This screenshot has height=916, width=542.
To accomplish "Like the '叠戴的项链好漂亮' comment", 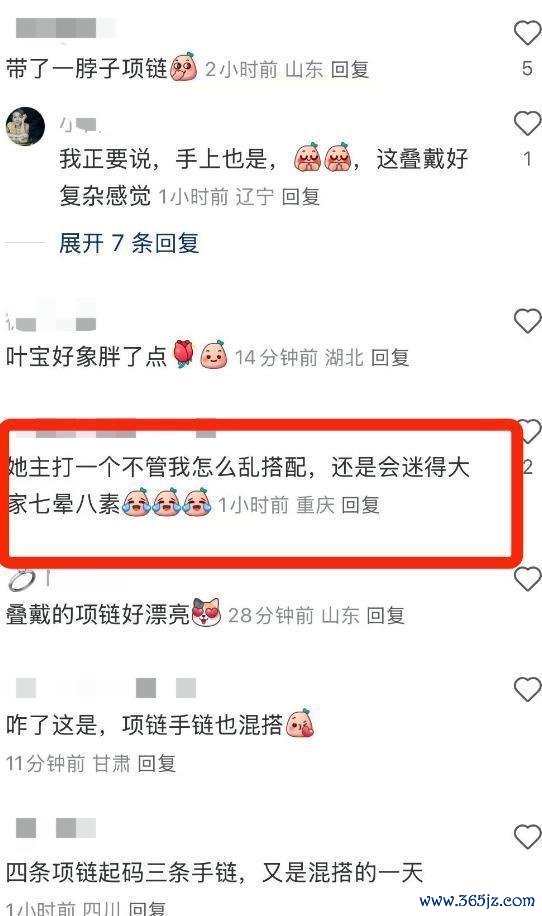I will [527, 579].
